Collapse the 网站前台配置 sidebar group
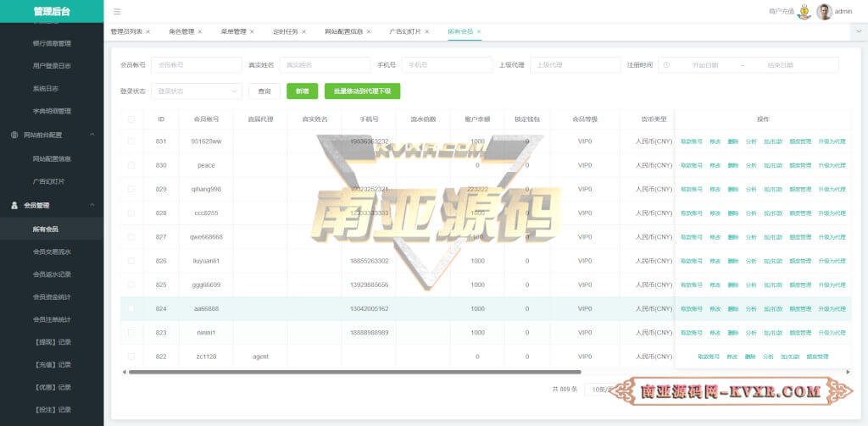Screen dimensions: 868x426 click(92, 135)
